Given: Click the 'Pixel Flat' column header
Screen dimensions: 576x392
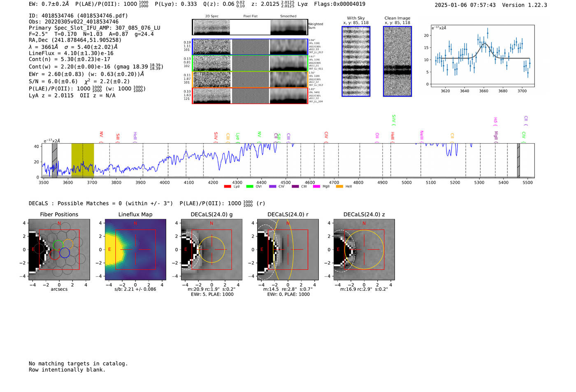Looking at the screenshot, I should [x=251, y=16].
